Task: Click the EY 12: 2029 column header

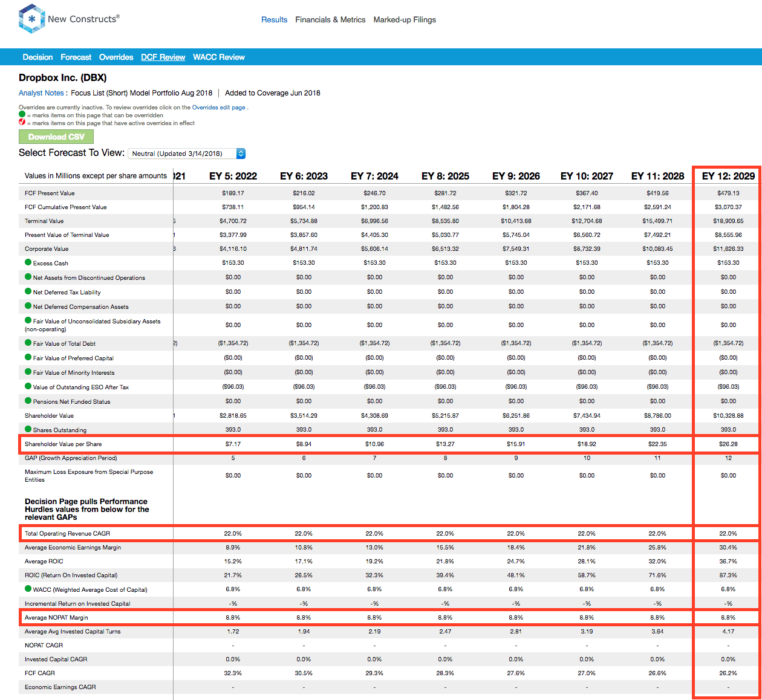Action: (728, 176)
